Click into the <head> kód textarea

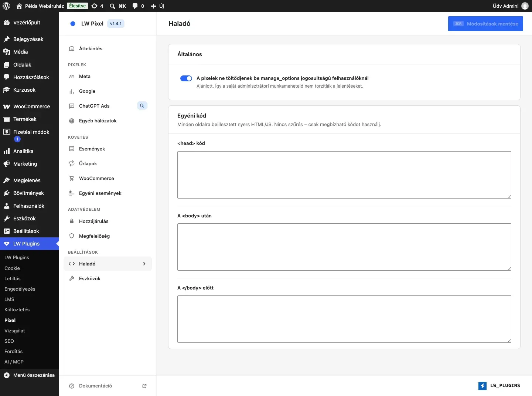pyautogui.click(x=344, y=175)
